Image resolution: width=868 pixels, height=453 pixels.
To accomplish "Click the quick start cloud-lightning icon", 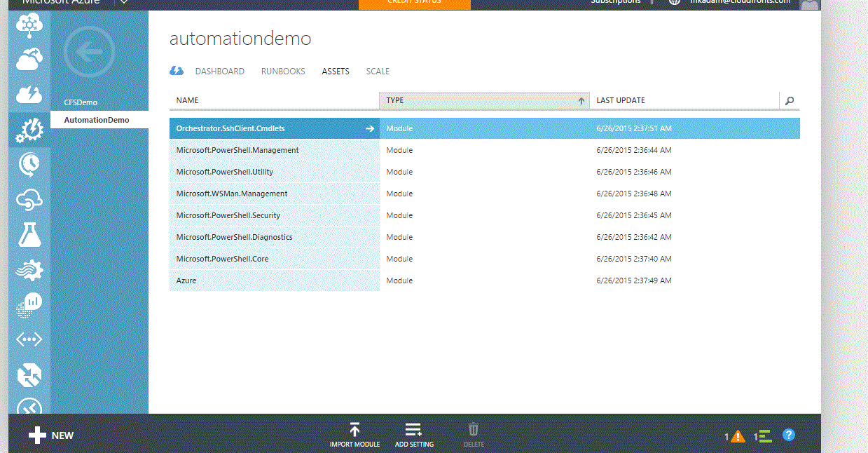I will (x=177, y=71).
